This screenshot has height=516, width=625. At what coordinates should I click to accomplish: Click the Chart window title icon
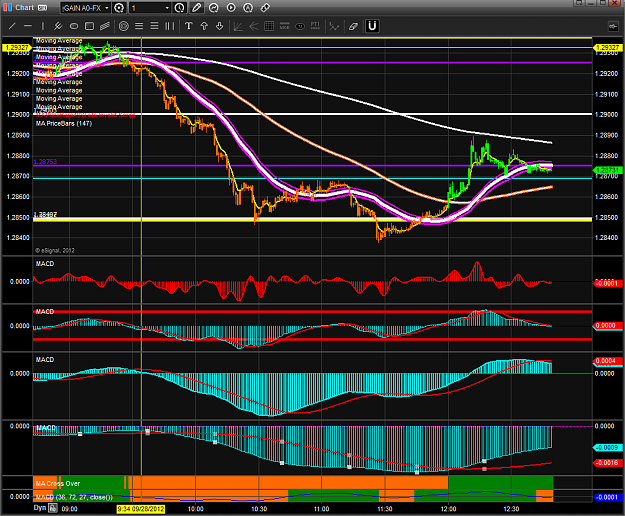click(x=8, y=7)
